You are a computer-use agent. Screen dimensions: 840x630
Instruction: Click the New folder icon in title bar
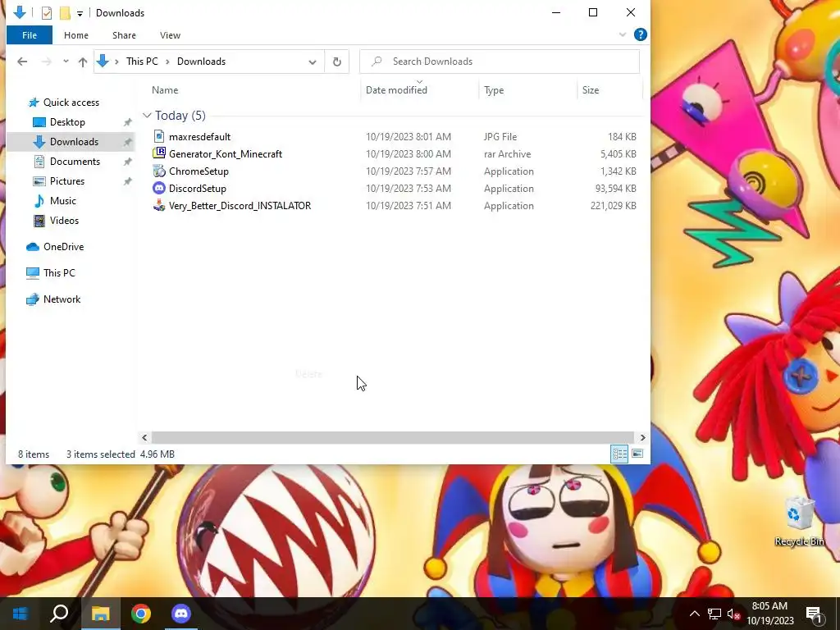click(65, 13)
